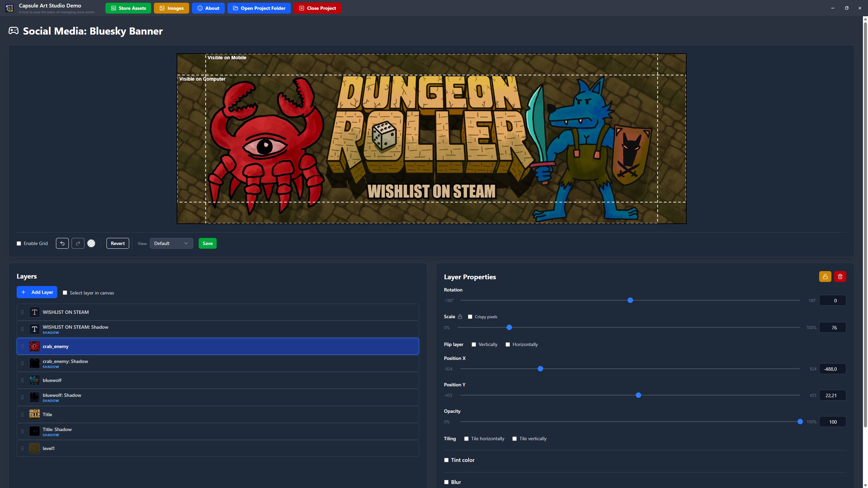Open the View dropdown set to Default
This screenshot has height=488, width=868.
(x=171, y=243)
